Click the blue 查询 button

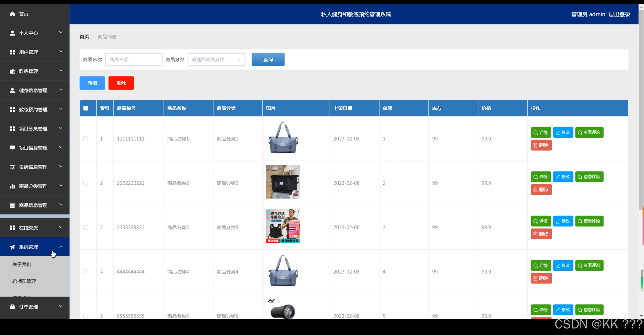click(268, 60)
